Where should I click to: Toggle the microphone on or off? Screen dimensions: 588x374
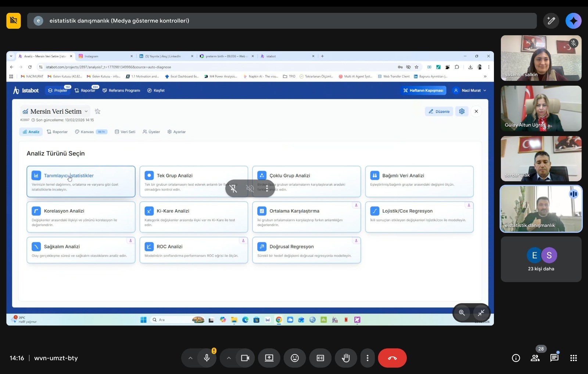[207, 358]
